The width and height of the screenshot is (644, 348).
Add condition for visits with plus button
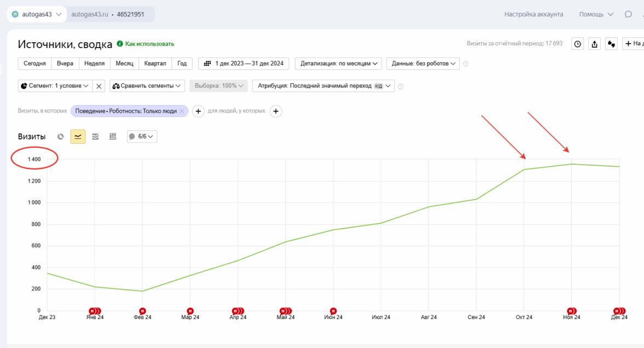click(x=198, y=111)
